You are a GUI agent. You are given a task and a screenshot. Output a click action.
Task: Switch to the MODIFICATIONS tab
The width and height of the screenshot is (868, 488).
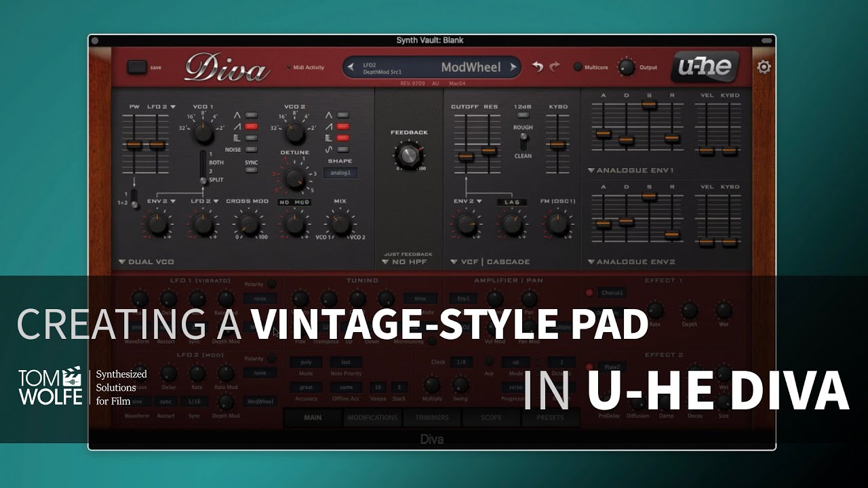(x=372, y=418)
